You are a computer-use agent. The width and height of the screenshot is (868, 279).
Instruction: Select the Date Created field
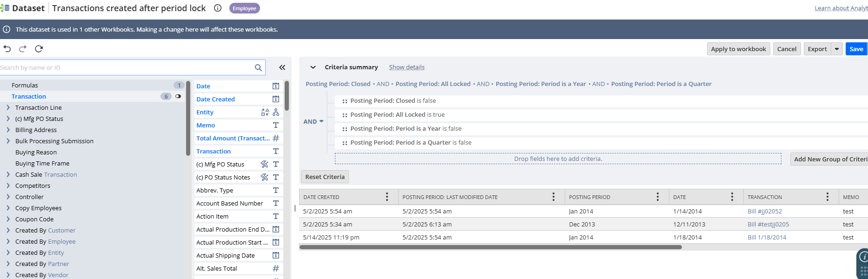point(215,100)
